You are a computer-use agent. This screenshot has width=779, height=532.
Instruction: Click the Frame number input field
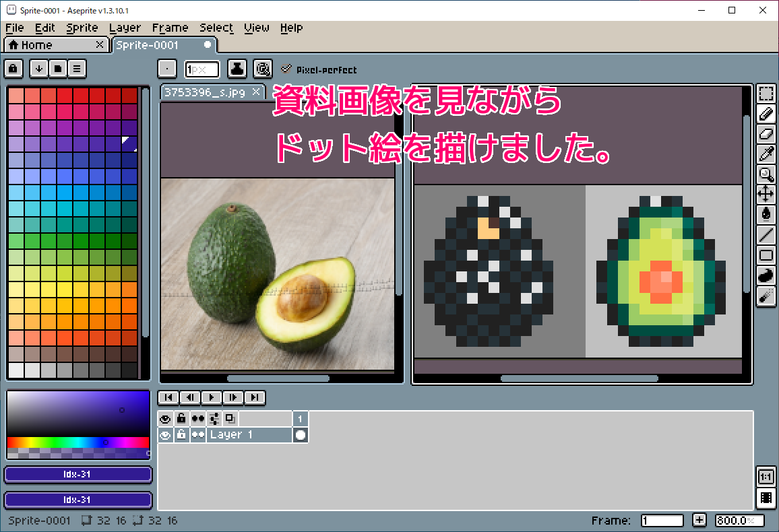click(662, 520)
